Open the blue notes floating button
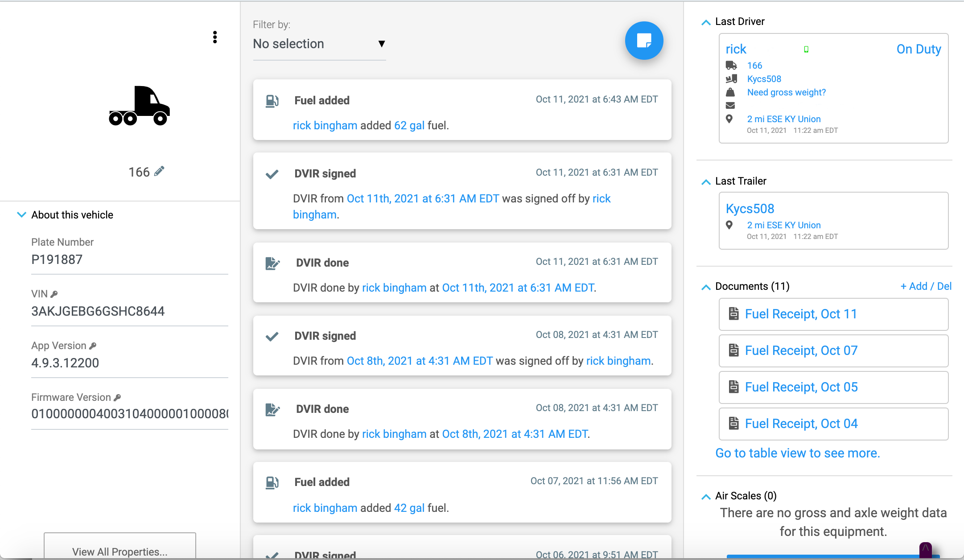 (644, 40)
